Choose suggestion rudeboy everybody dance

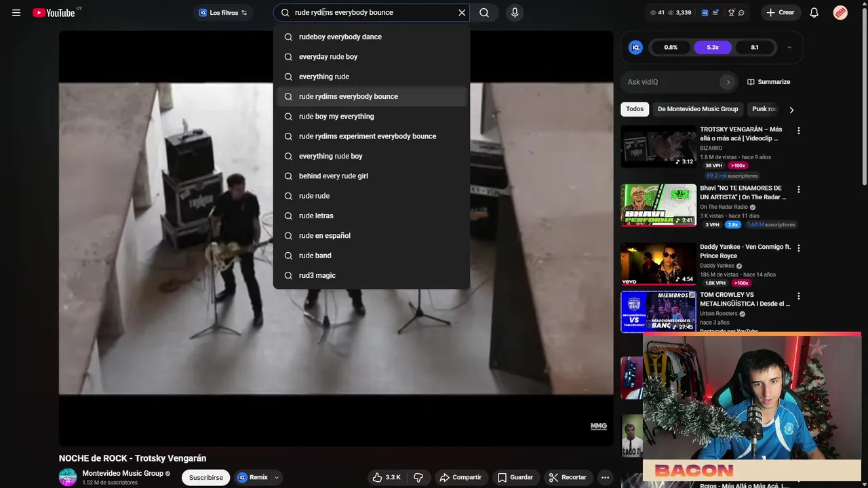coord(372,37)
